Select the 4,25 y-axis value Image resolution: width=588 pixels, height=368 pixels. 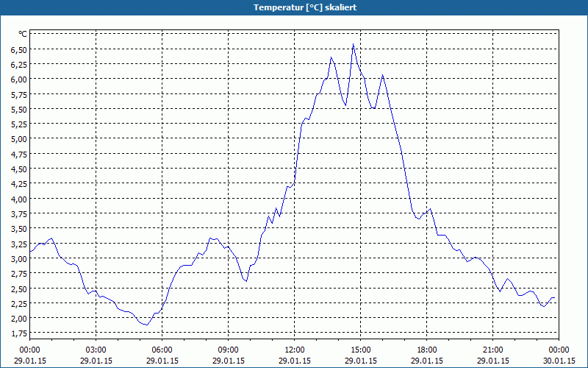pyautogui.click(x=19, y=183)
